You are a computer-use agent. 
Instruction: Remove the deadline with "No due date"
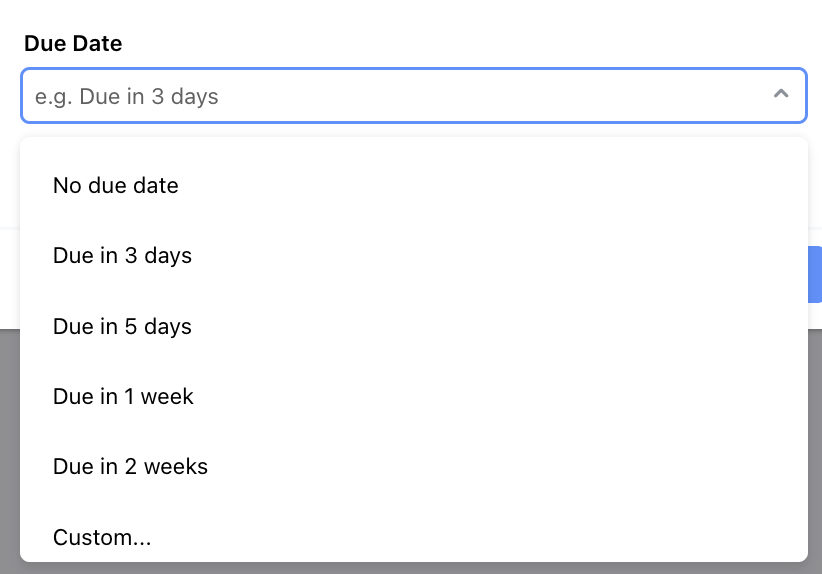(x=116, y=185)
